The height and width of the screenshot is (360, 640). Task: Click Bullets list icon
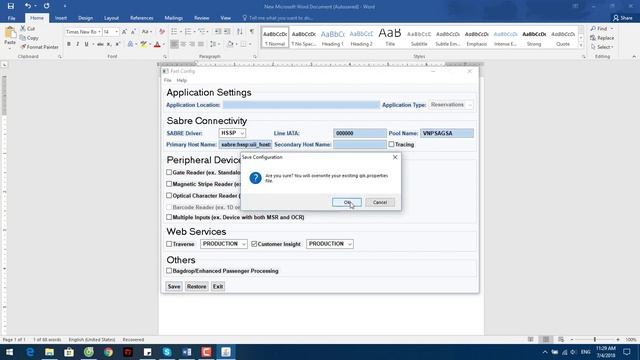(x=174, y=32)
